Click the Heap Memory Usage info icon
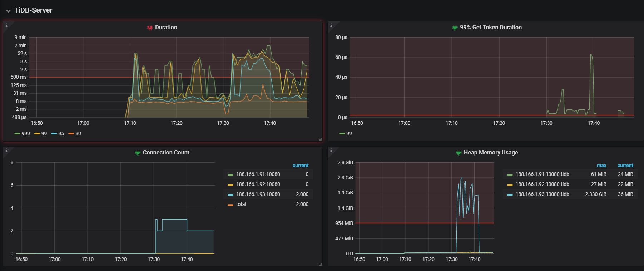 coord(331,151)
